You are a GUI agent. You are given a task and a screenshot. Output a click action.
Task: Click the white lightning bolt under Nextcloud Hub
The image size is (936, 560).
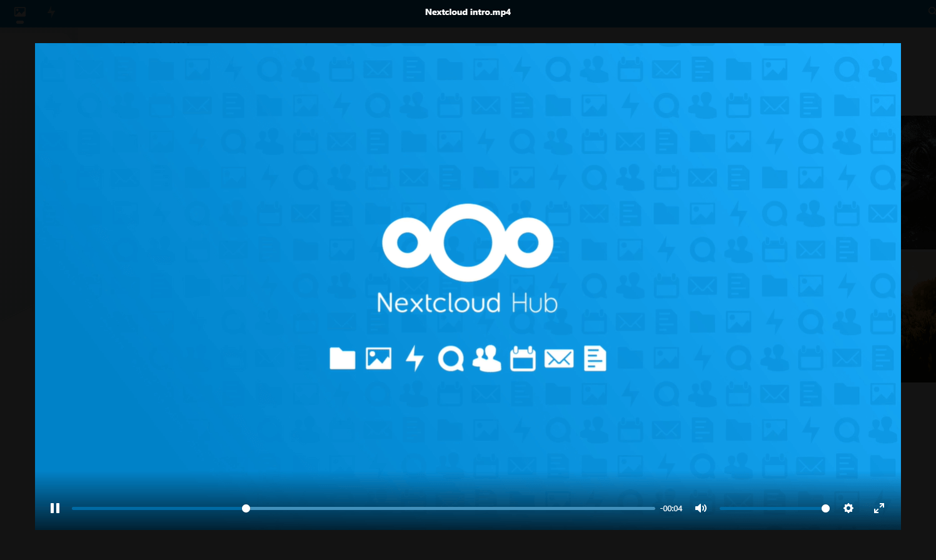click(x=415, y=359)
